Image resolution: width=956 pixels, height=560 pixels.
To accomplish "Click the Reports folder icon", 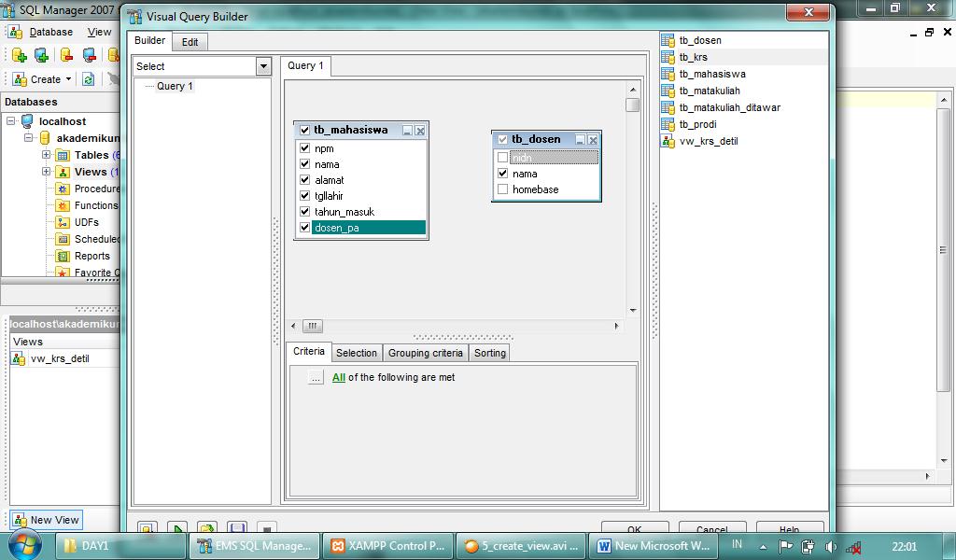I will pyautogui.click(x=63, y=256).
